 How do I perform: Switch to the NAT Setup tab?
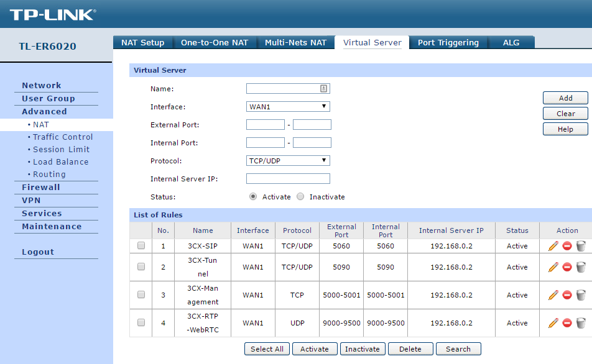point(143,43)
